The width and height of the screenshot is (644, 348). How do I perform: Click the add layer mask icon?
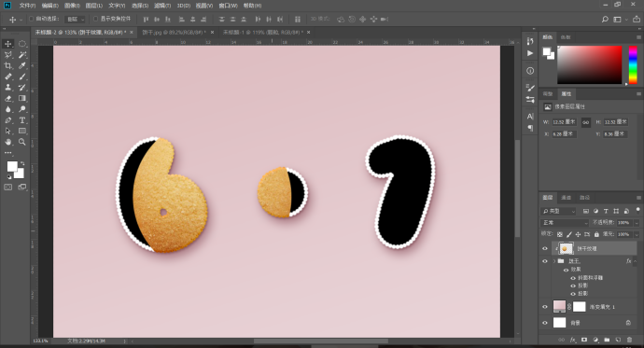(584, 340)
